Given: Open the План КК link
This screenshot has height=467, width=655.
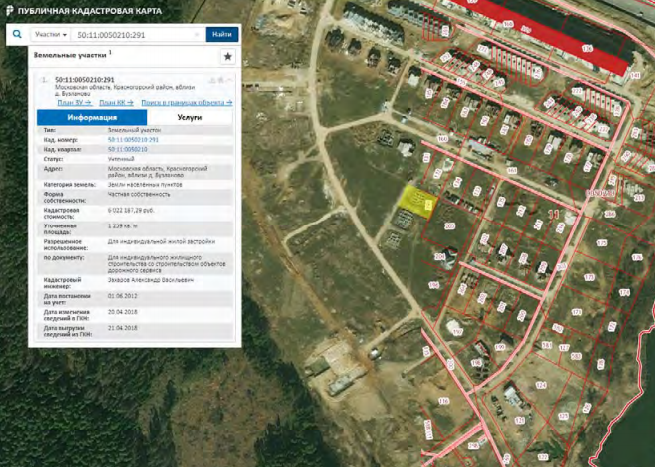Looking at the screenshot, I should (x=115, y=102).
